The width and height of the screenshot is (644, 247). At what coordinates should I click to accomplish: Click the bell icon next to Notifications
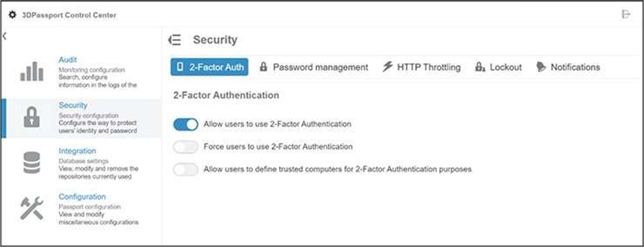click(541, 67)
